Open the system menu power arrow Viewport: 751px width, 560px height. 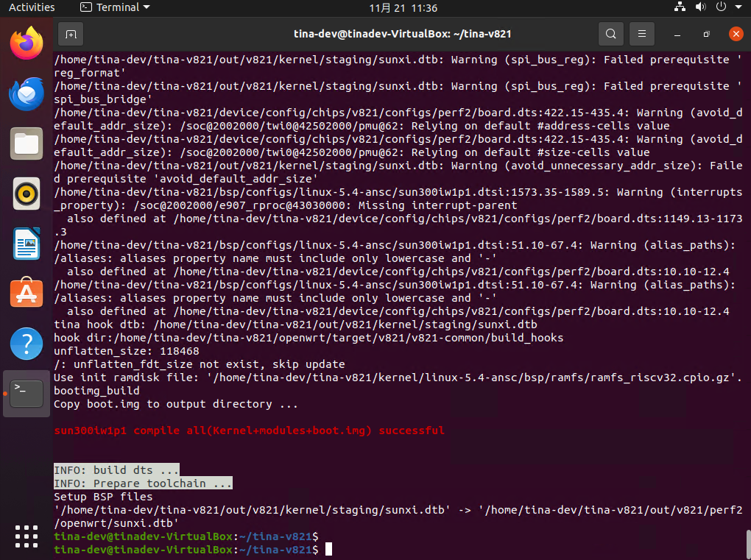pyautogui.click(x=738, y=7)
